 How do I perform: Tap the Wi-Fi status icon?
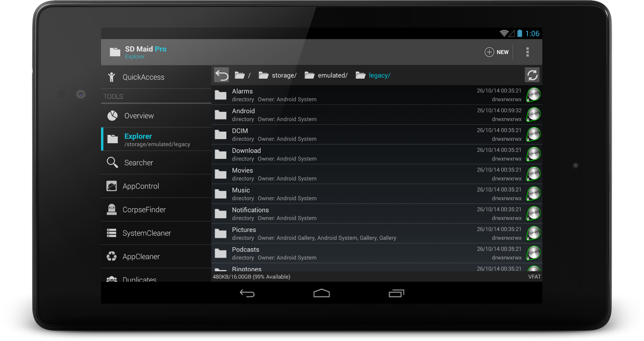coord(504,33)
